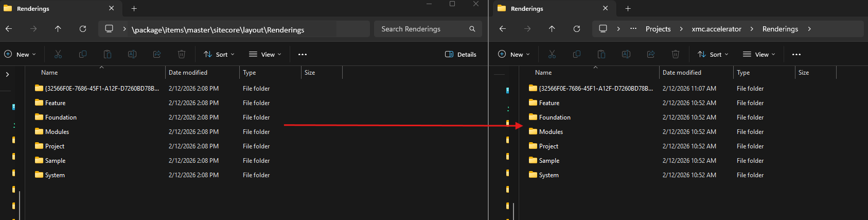Select Feature folder in right window
The image size is (868, 220).
coord(544,103)
